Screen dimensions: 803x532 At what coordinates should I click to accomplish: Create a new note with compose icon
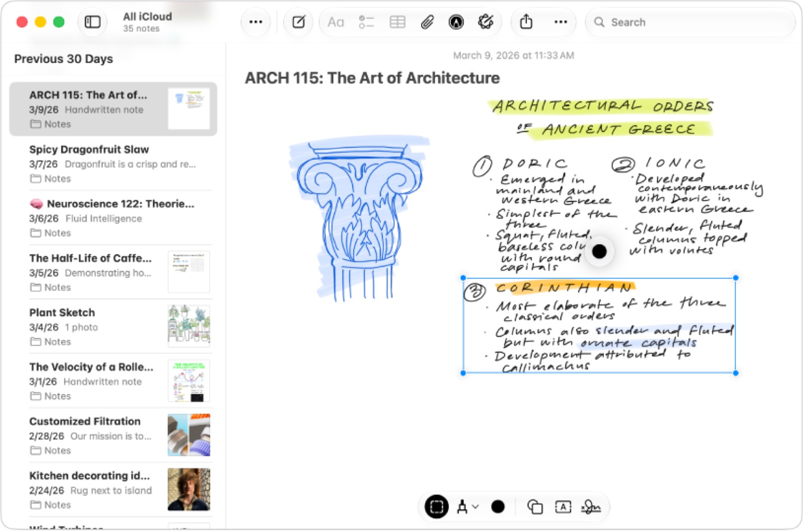click(299, 22)
